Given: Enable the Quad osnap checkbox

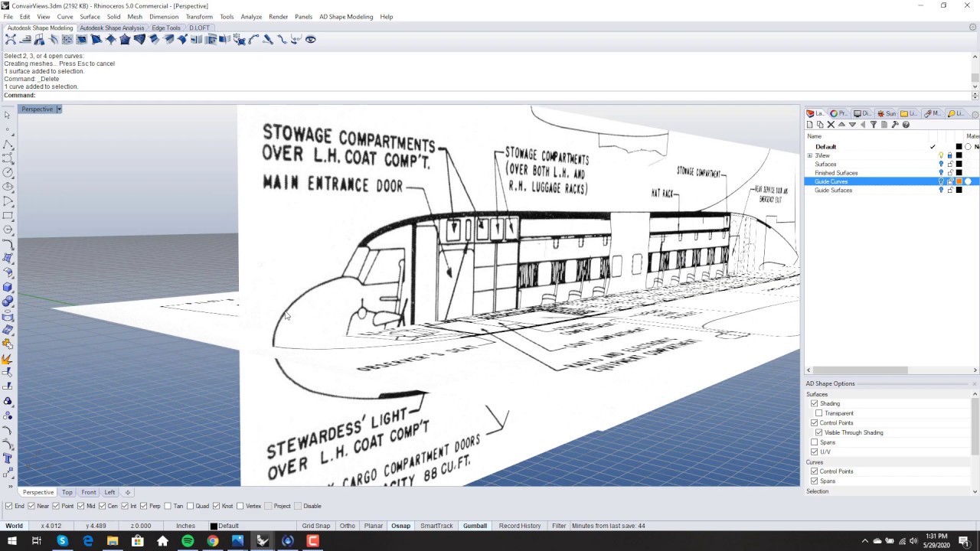Looking at the screenshot, I should 191,506.
